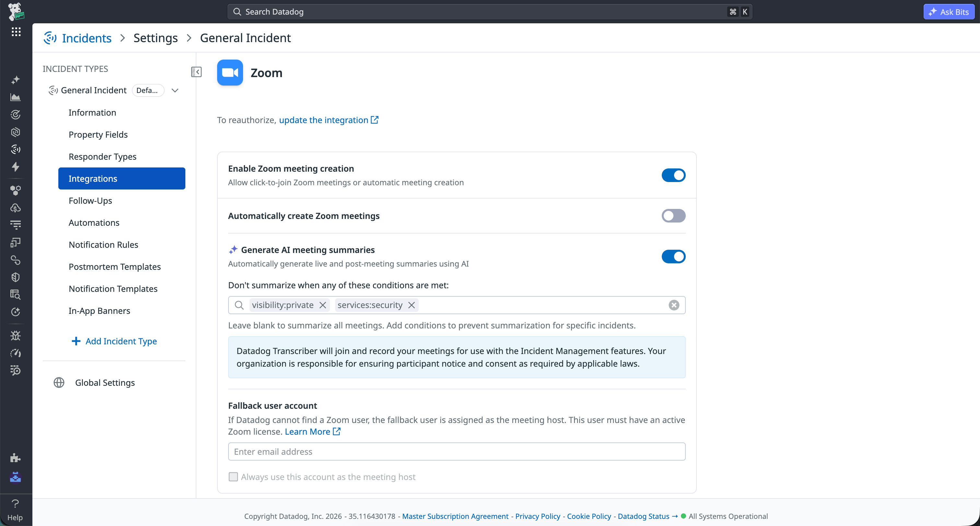Open the radar target sidebar icon

[x=16, y=114]
